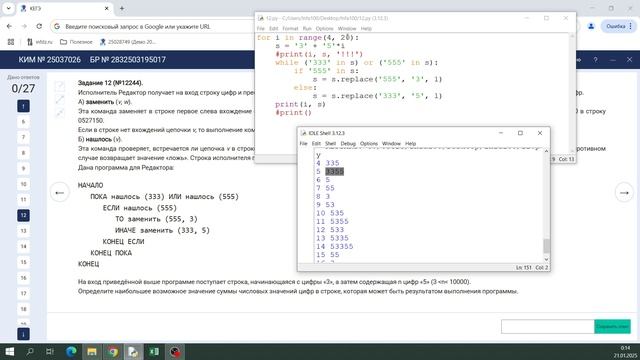Open Chrome profile avatar icon
This screenshot has height=360, width=640.
591,26
